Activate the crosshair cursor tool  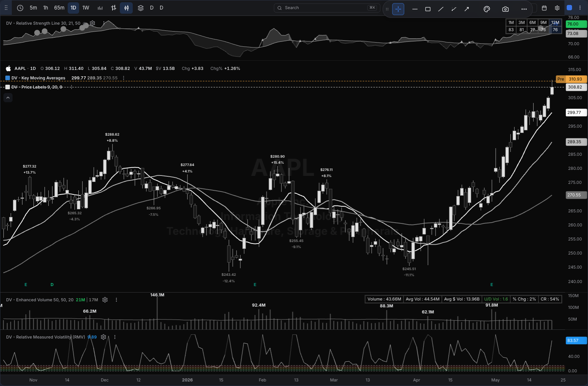pyautogui.click(x=398, y=9)
